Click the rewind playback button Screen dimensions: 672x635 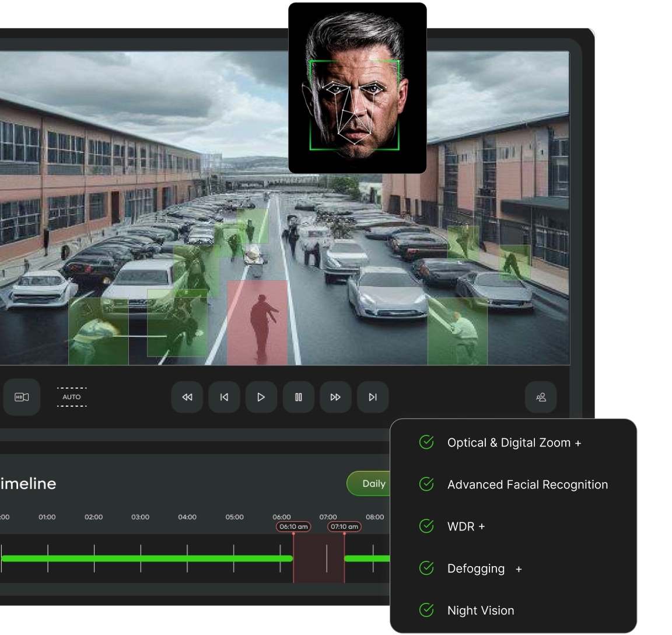187,397
